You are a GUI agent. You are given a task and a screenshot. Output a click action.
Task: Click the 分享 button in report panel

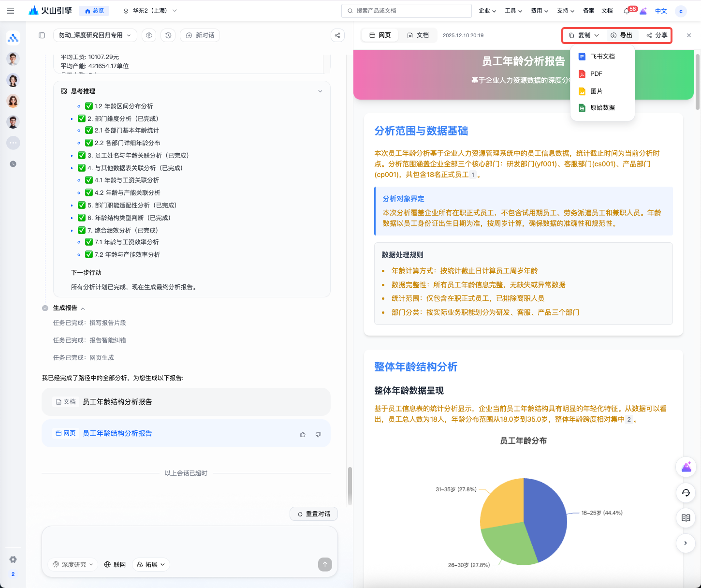[657, 35]
